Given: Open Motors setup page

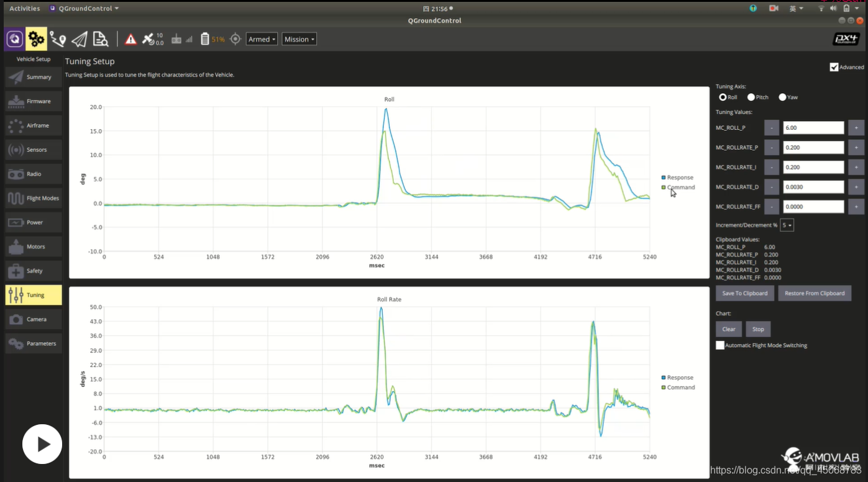Looking at the screenshot, I should (34, 247).
